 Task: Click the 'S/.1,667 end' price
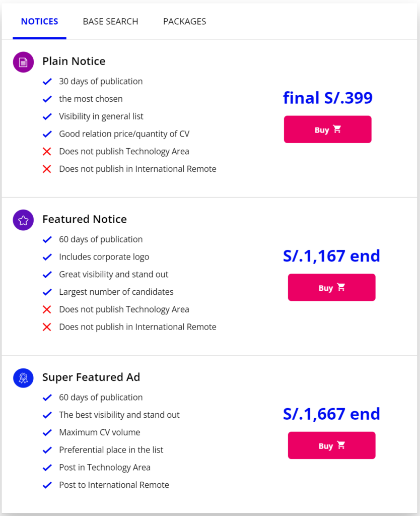(x=331, y=414)
